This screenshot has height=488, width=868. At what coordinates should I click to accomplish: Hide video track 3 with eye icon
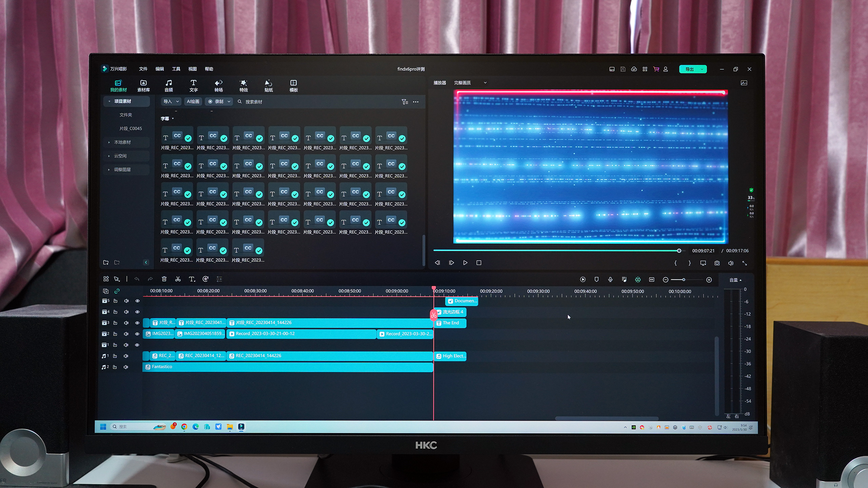[137, 323]
